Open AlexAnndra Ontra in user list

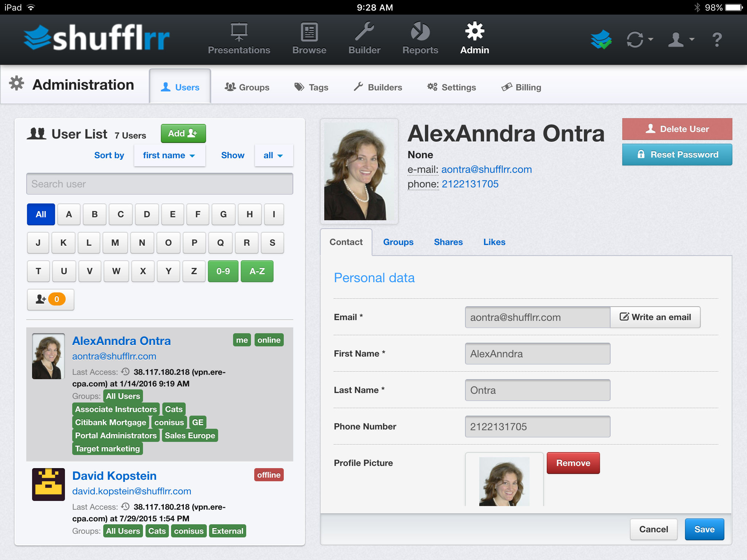121,341
